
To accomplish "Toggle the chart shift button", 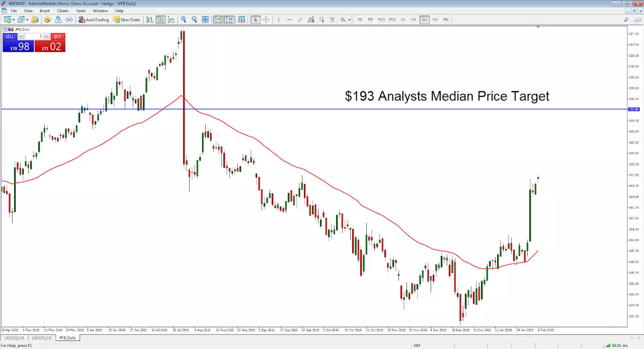I will click(x=229, y=20).
